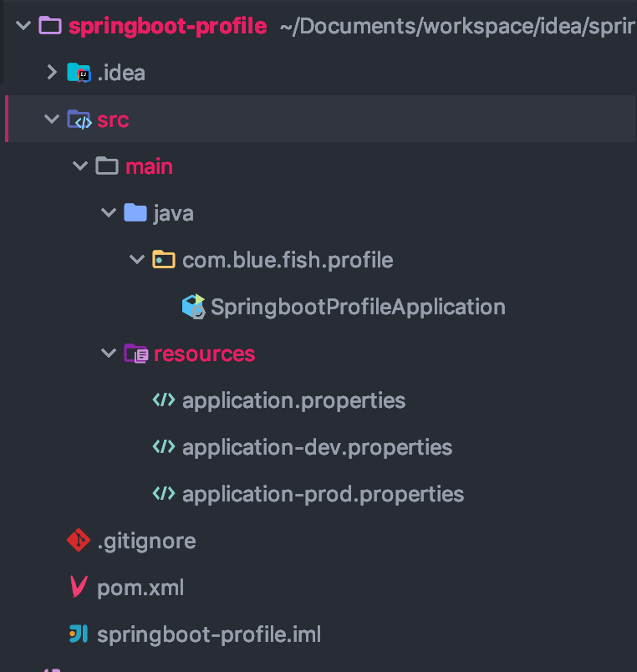Collapse the resources folder chevron
The image size is (637, 672).
[109, 354]
